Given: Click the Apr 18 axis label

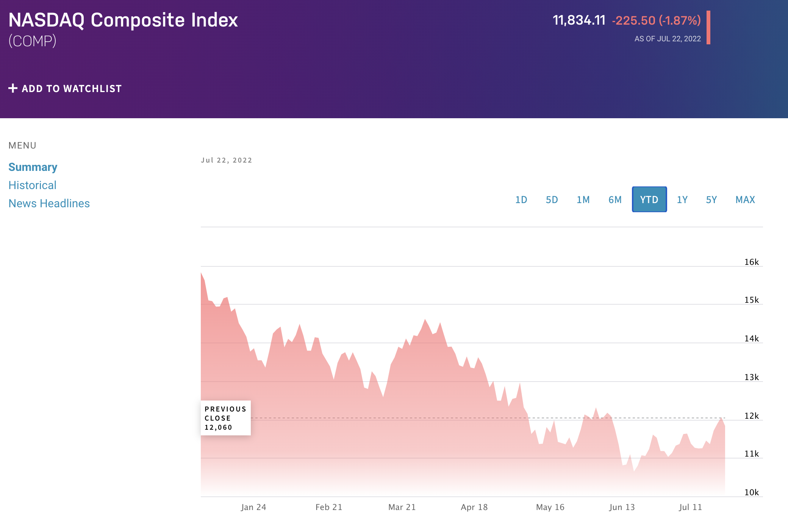Looking at the screenshot, I should [x=474, y=507].
